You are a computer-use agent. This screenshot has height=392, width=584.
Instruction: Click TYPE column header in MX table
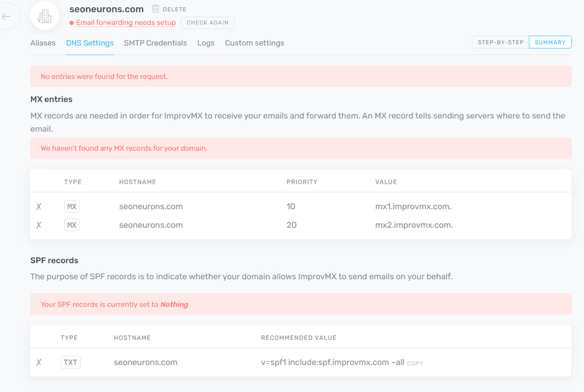(72, 182)
